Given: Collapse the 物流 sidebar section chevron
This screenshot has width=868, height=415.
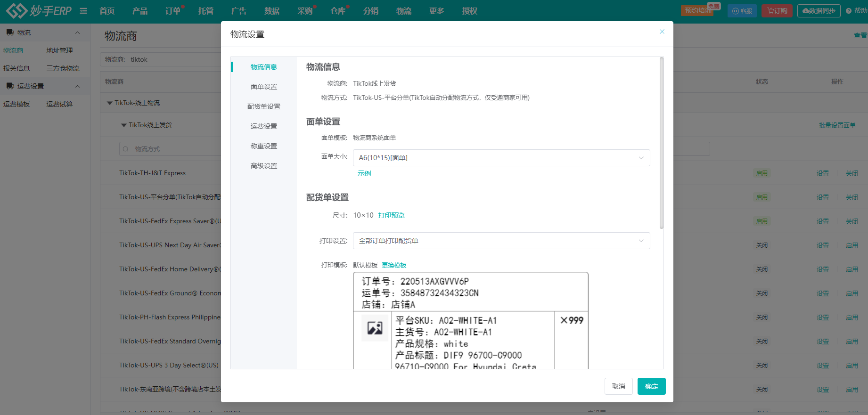Looking at the screenshot, I should coord(77,33).
